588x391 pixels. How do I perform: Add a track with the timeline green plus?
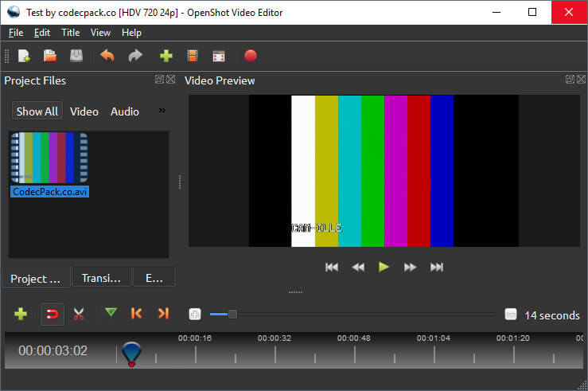21,314
